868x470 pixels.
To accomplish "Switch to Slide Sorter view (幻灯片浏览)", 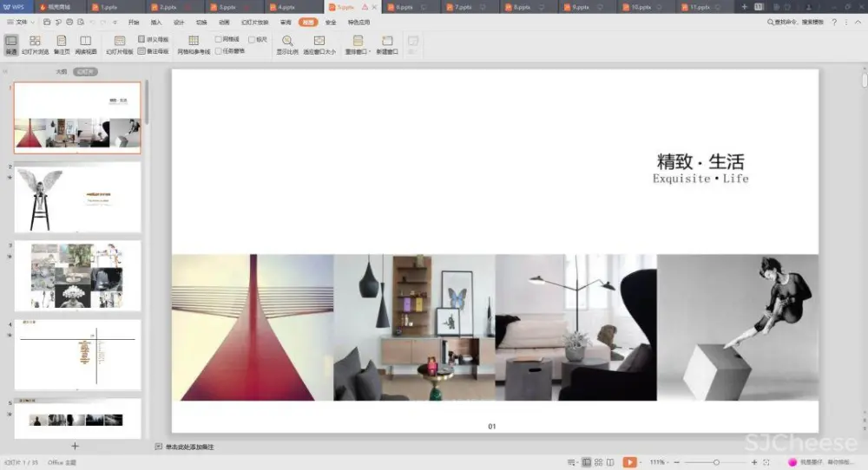I will 35,44.
